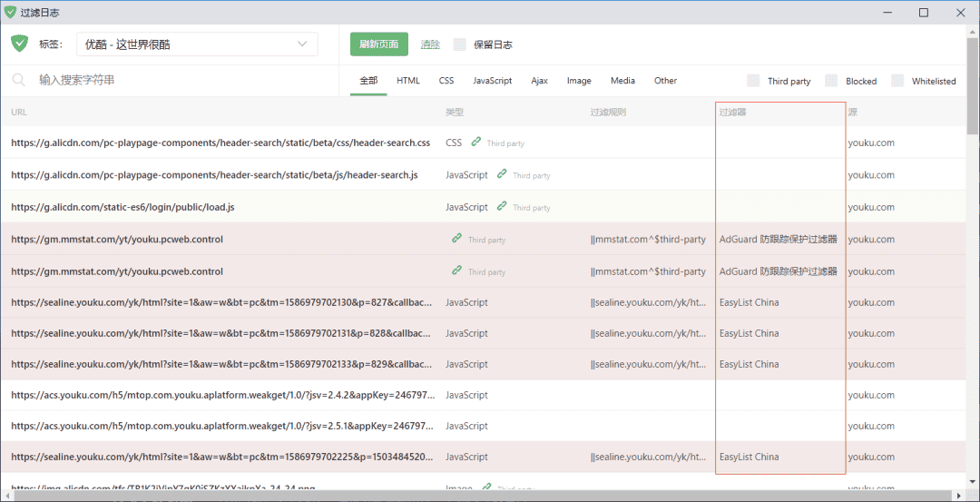Show only Image requests tab
The width and height of the screenshot is (980, 502).
[579, 81]
